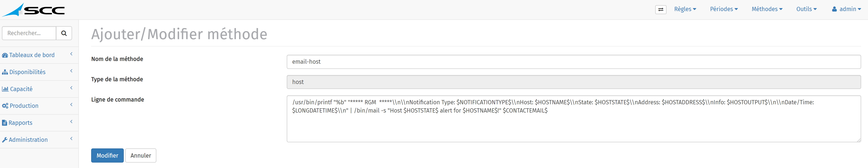Screen dimensions: 868x168
Task: Click the Ligne de commande resize handle
Action: point(859,140)
